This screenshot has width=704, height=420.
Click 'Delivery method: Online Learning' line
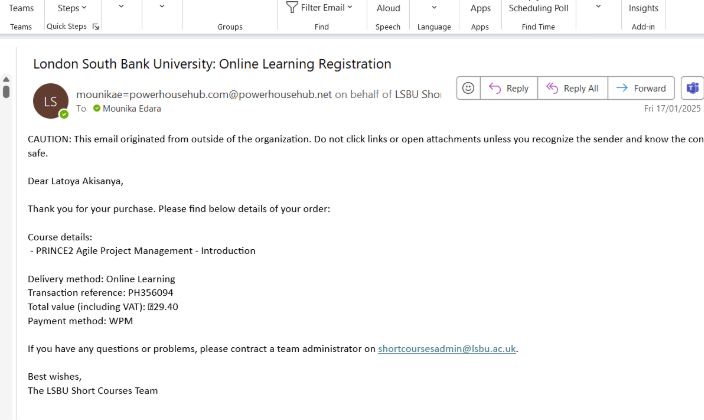pos(101,279)
